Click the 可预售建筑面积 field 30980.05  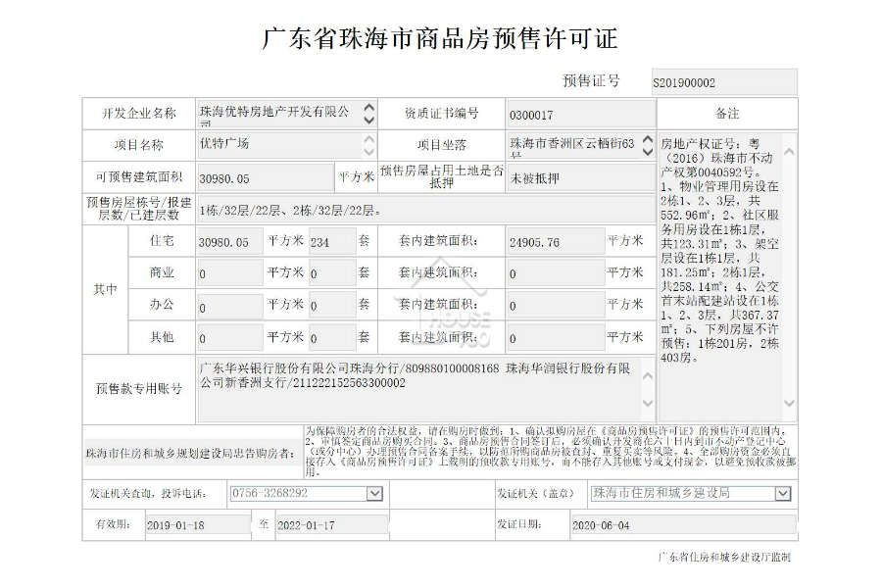(265, 177)
